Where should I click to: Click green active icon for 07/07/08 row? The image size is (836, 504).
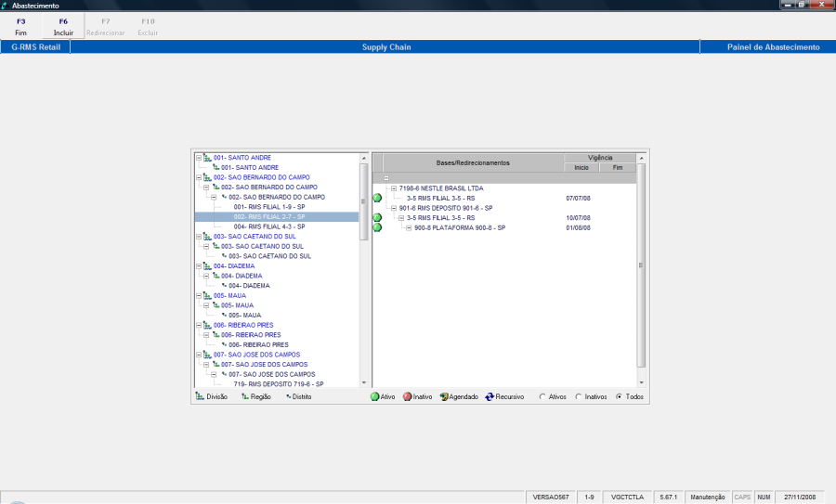point(377,199)
